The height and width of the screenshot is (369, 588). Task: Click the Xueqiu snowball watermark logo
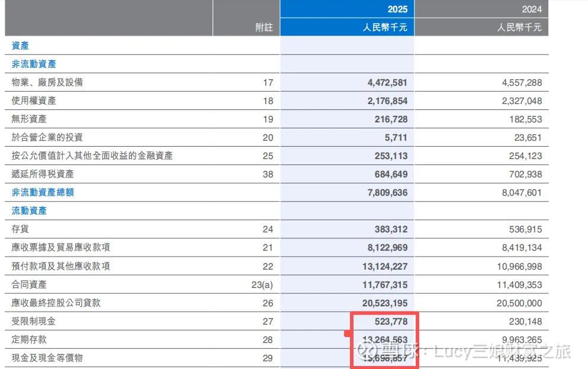366,352
